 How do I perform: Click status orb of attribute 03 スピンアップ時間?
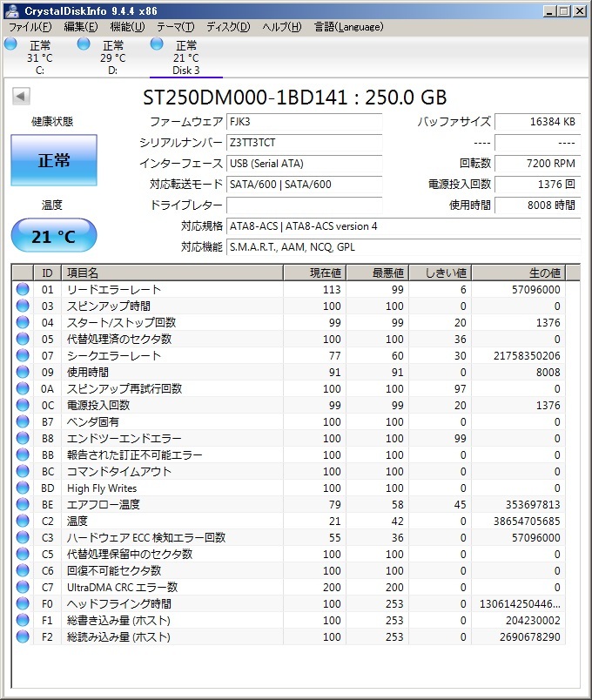(23, 306)
